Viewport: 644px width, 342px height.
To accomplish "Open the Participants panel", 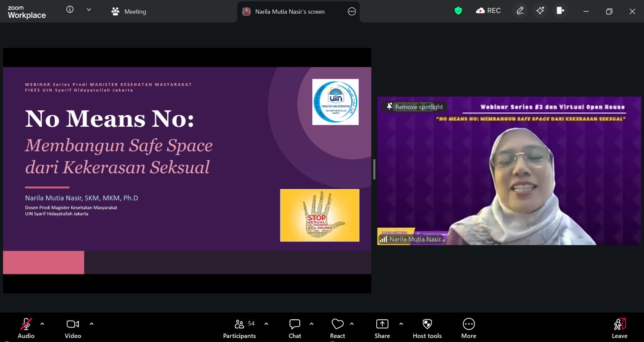I will tap(239, 328).
